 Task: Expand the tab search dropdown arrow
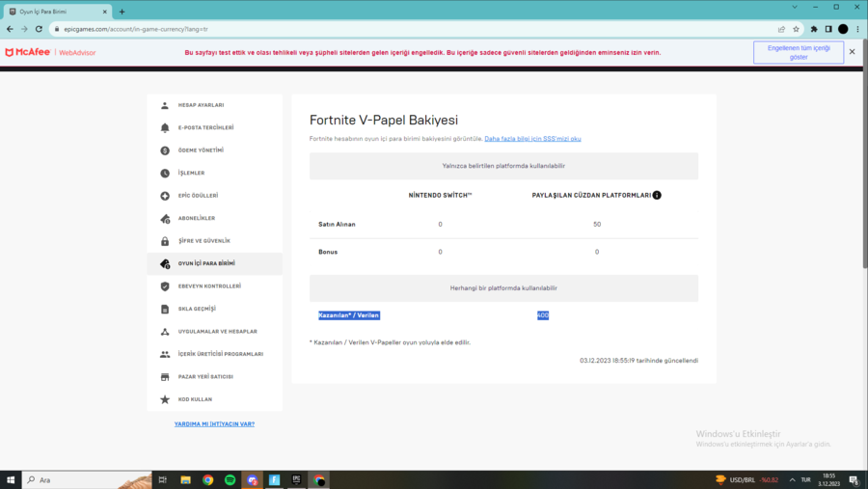coord(795,7)
